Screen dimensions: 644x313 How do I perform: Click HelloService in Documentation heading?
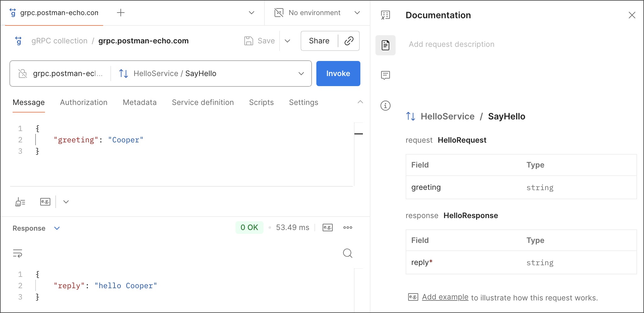447,117
